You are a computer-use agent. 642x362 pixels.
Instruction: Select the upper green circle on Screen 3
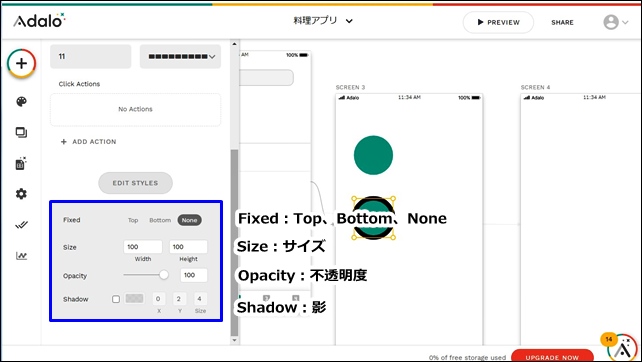click(x=373, y=155)
